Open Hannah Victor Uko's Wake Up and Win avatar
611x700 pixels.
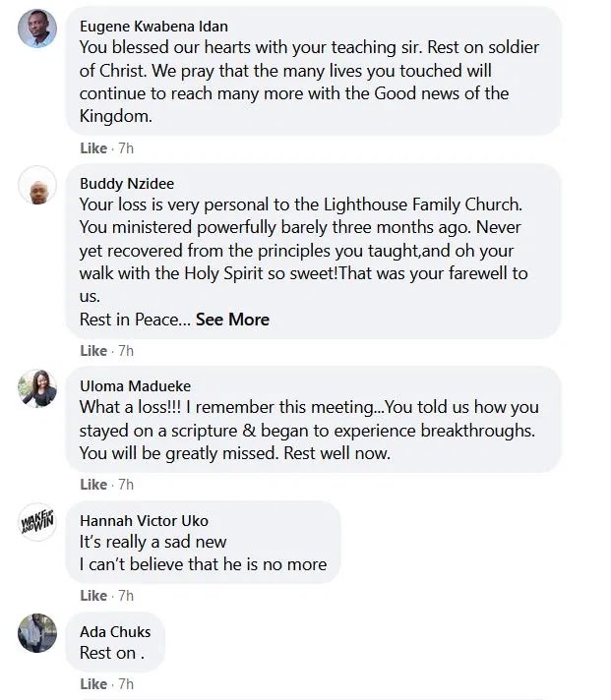tap(37, 522)
